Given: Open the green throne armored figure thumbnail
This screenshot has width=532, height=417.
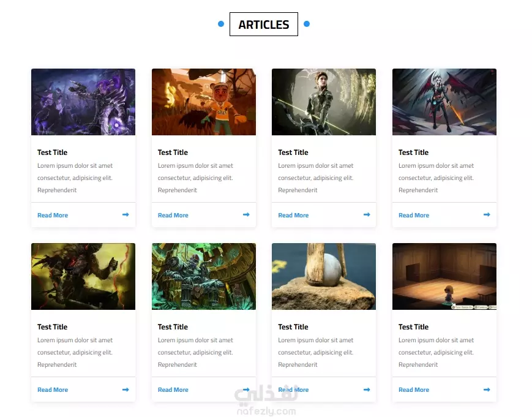Looking at the screenshot, I should 204,276.
